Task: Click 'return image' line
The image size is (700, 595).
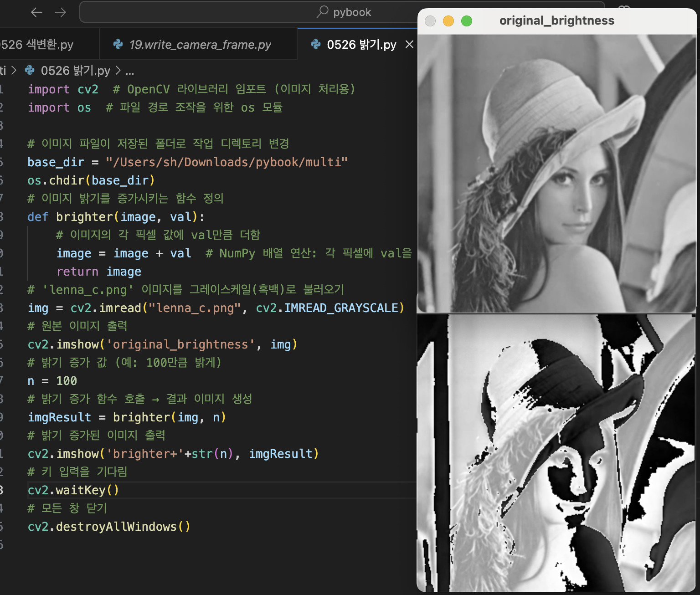Action: (99, 272)
